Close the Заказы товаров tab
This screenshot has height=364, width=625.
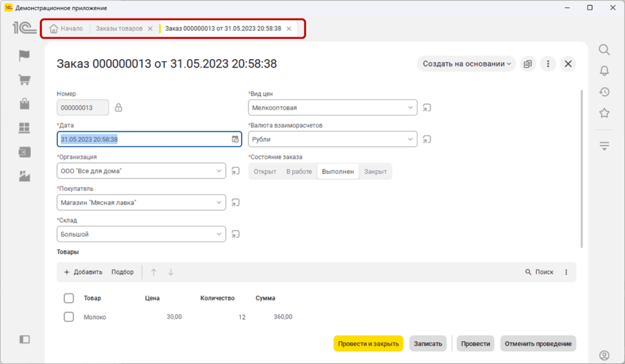coord(150,29)
